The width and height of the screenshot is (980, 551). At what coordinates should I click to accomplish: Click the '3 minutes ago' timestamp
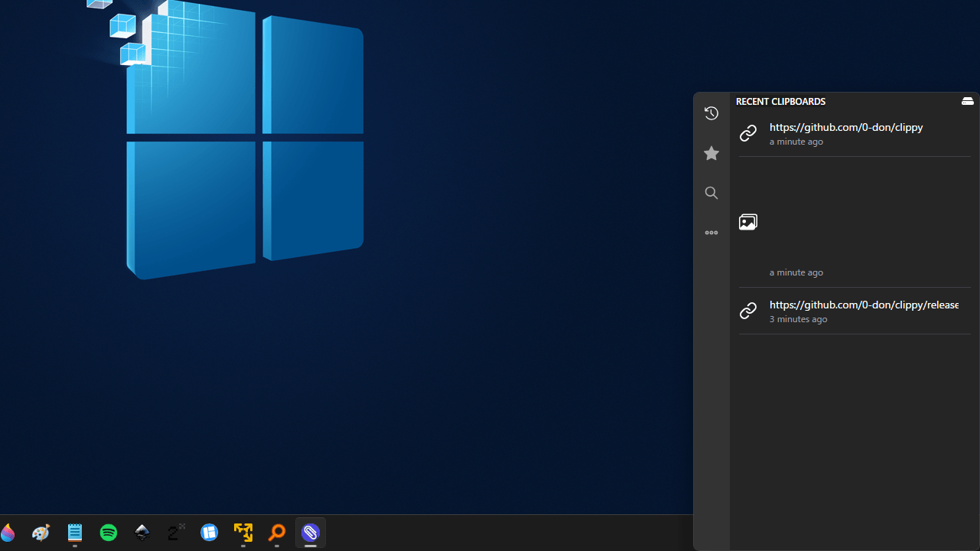click(798, 319)
